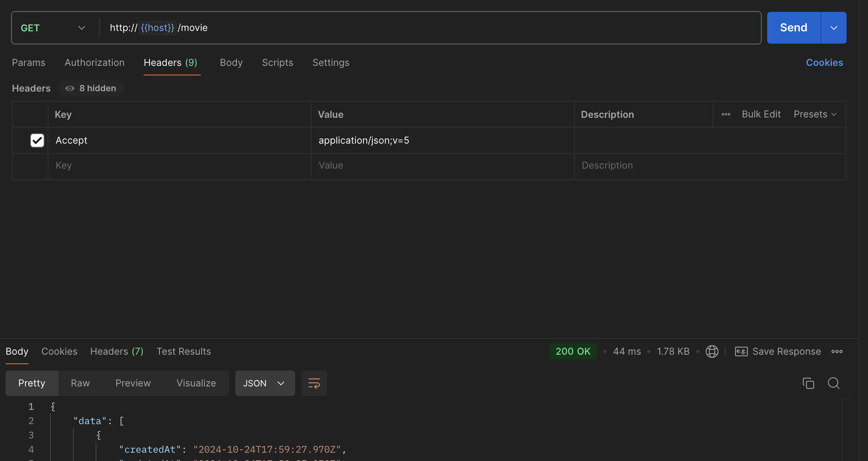
Task: Uncheck the Accept header checkbox
Action: [x=37, y=140]
